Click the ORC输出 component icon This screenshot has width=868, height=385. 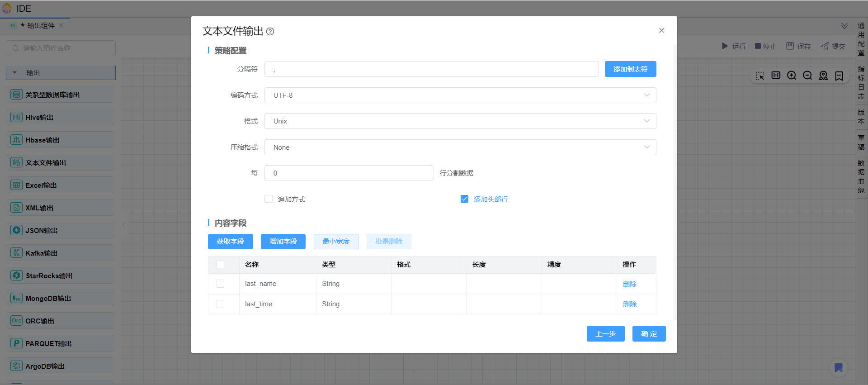point(16,321)
